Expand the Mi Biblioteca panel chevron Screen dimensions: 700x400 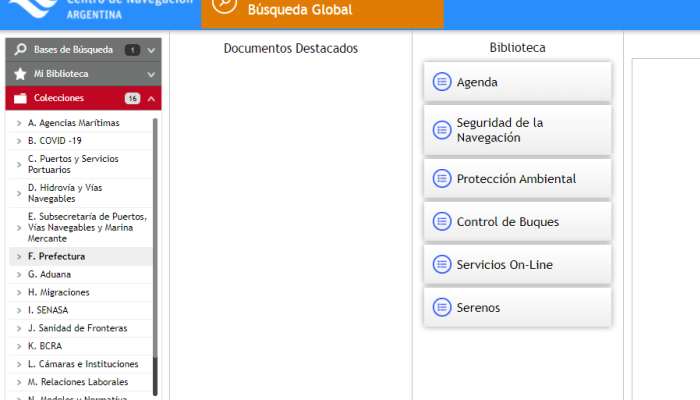click(x=151, y=75)
